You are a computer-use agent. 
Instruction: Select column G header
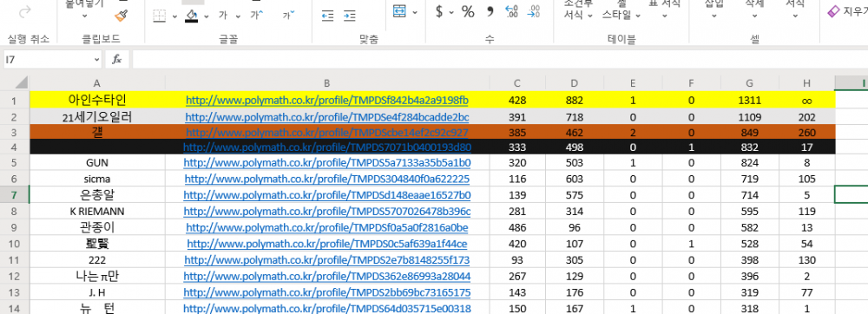pos(750,83)
